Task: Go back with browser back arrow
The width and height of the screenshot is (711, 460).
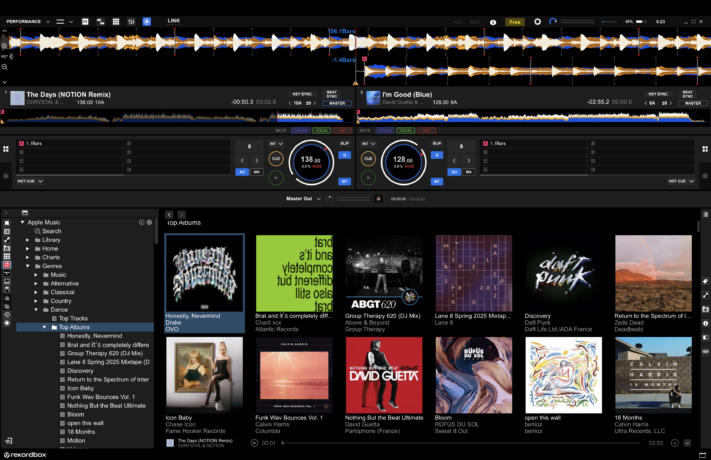Action: point(169,215)
